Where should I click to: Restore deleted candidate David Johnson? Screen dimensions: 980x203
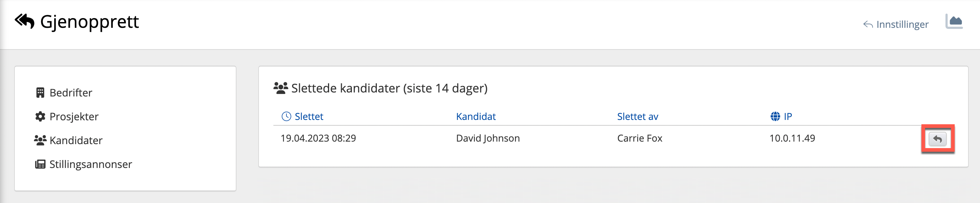click(x=937, y=139)
